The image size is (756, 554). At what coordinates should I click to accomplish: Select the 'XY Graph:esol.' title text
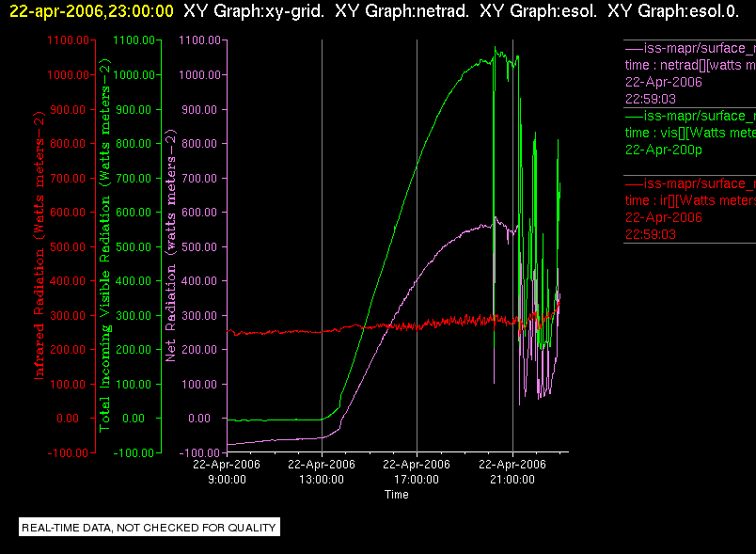click(538, 10)
